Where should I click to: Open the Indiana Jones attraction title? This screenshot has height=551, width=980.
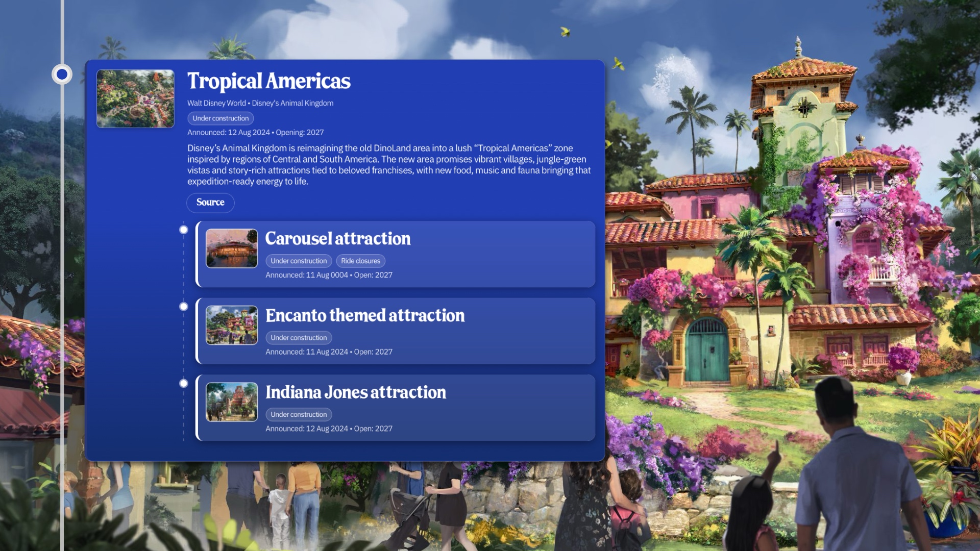(355, 392)
